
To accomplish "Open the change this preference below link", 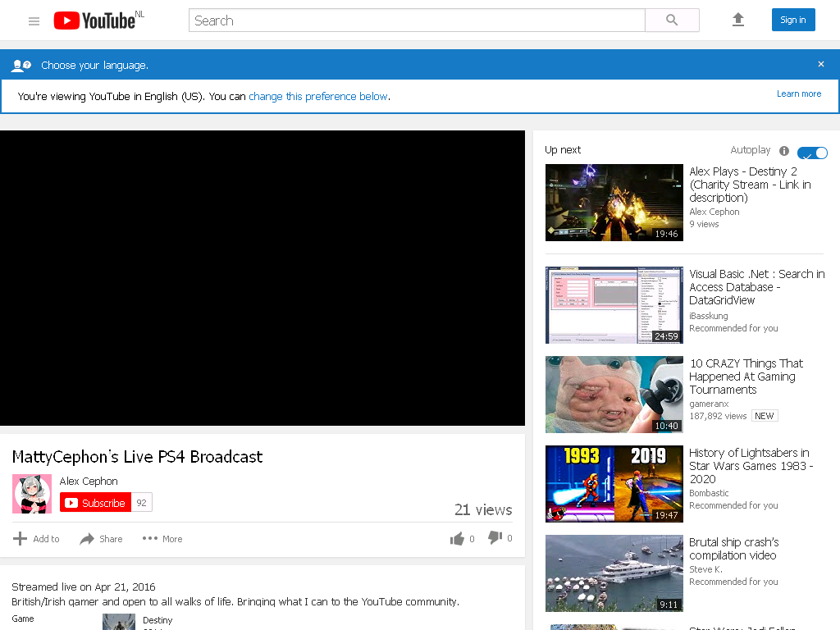I will click(318, 97).
